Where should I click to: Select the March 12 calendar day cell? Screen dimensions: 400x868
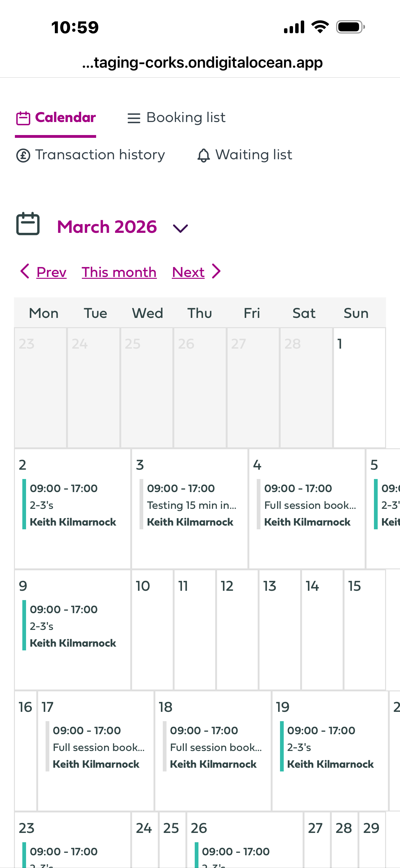coord(237,629)
